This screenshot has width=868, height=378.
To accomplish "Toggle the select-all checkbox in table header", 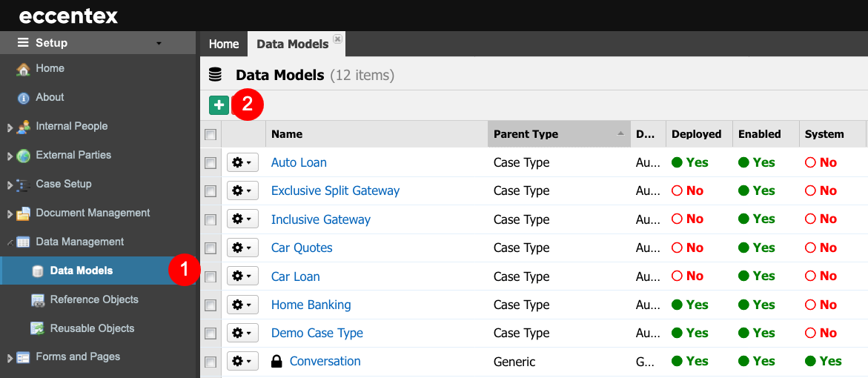I will [211, 134].
